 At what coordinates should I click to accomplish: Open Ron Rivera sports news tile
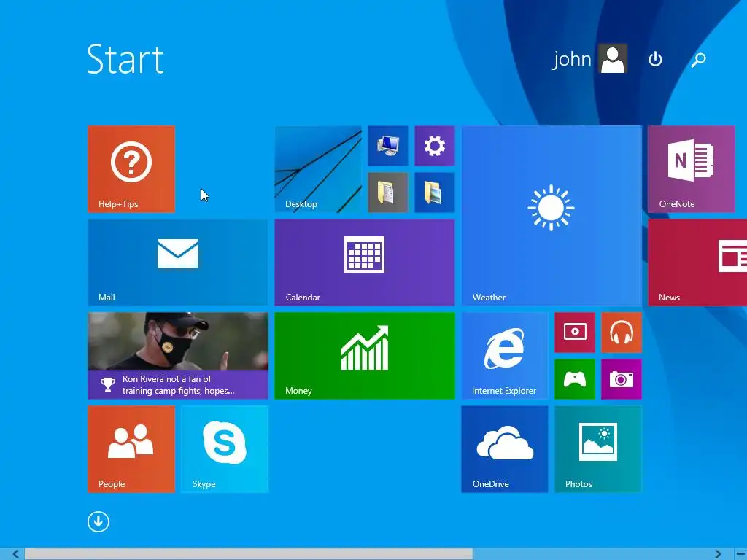tap(178, 356)
